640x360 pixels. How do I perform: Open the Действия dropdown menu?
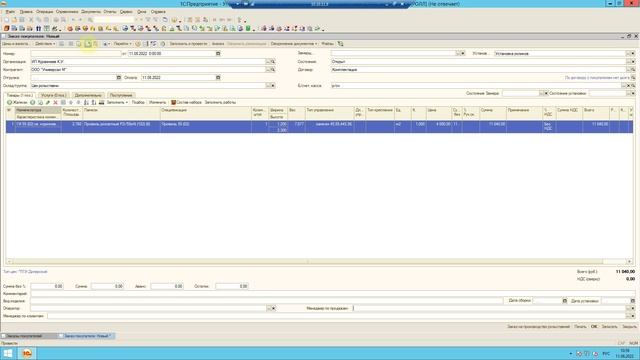[x=44, y=44]
